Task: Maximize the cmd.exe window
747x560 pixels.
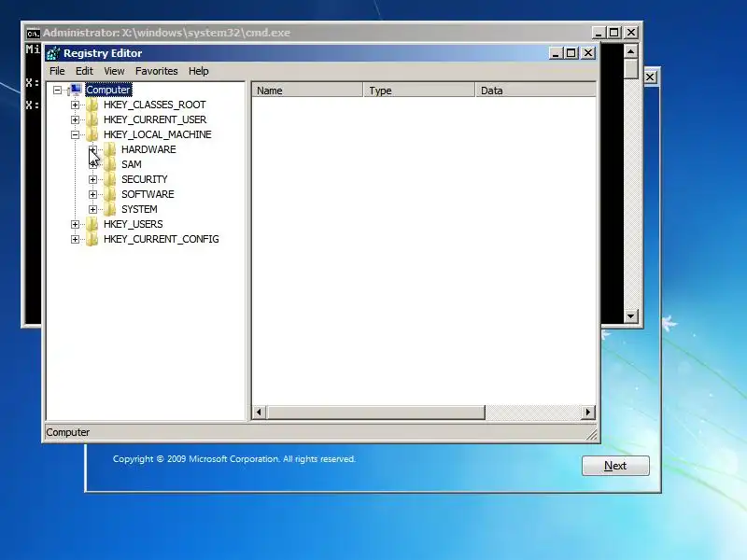Action: tap(614, 33)
